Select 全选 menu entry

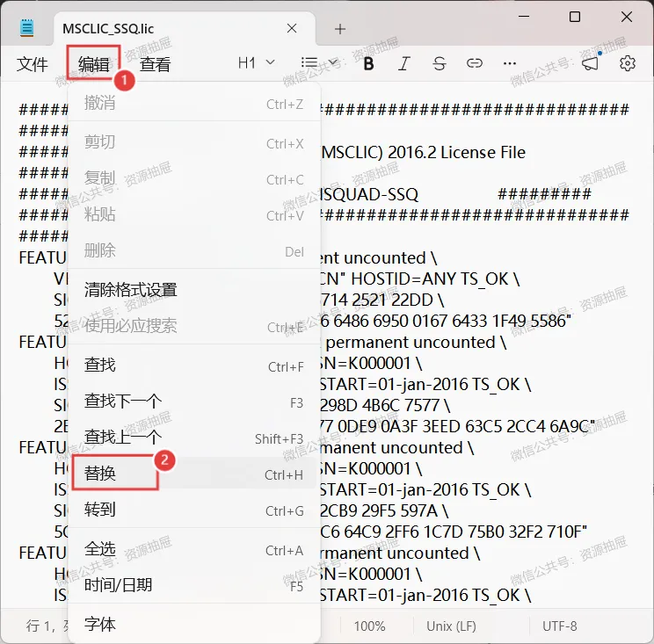pyautogui.click(x=194, y=549)
